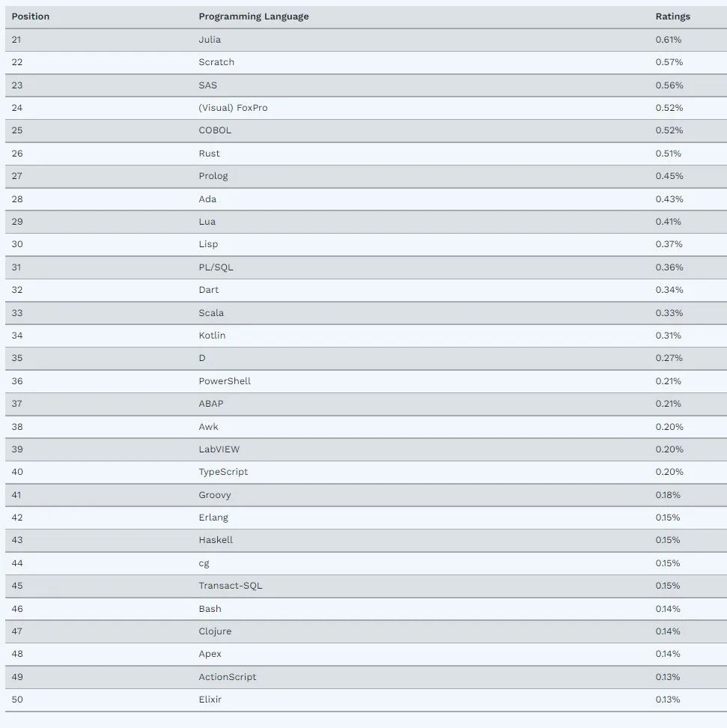727x728 pixels.
Task: Click the Position column header
Action: coord(30,16)
